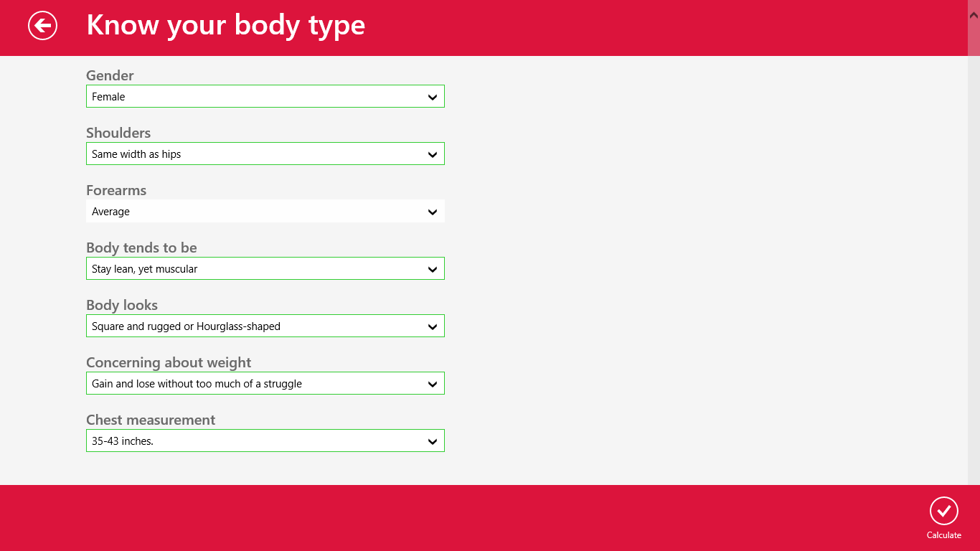This screenshot has height=551, width=980.
Task: Go back using the arrow icon
Action: (x=42, y=26)
